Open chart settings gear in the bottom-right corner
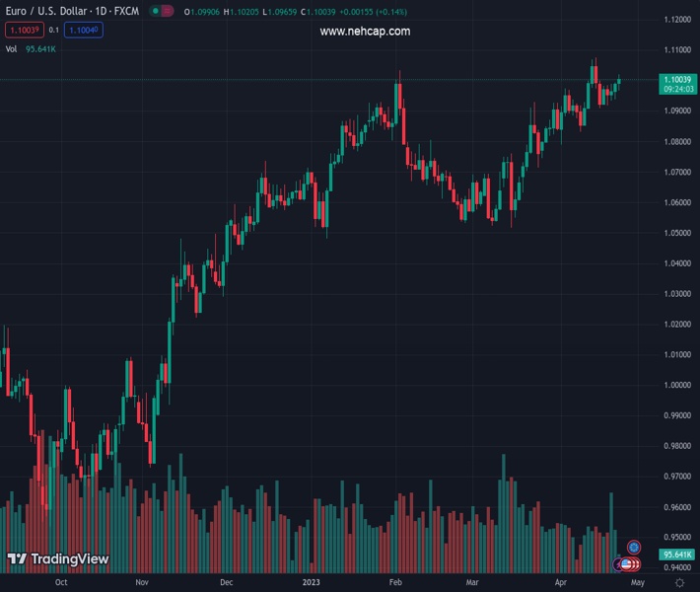This screenshot has width=700, height=592. point(679,583)
